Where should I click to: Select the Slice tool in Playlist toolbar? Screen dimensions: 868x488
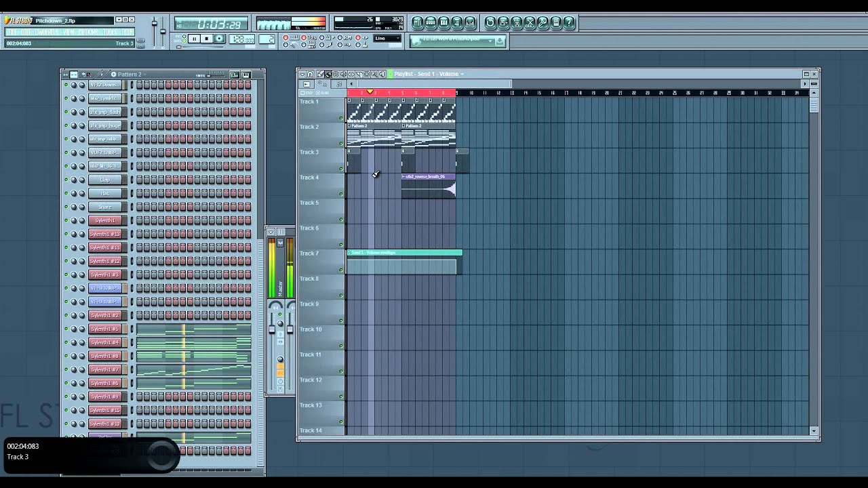coord(359,74)
